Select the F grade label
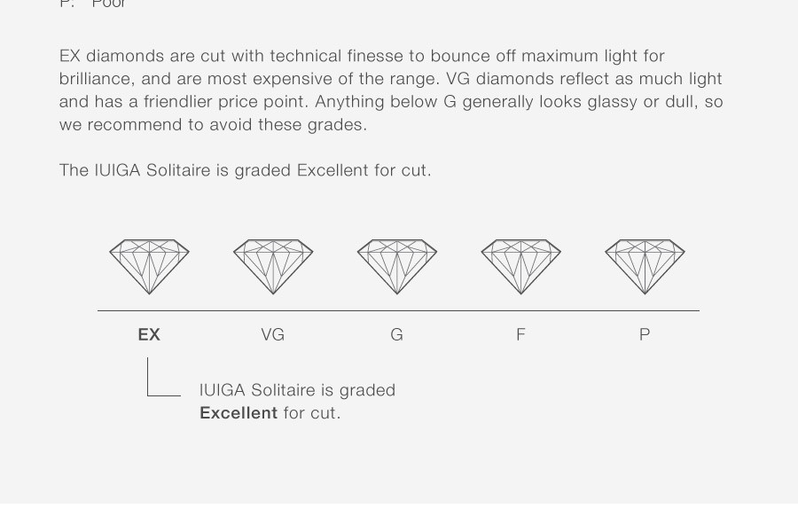Image resolution: width=798 pixels, height=532 pixels. [x=520, y=334]
